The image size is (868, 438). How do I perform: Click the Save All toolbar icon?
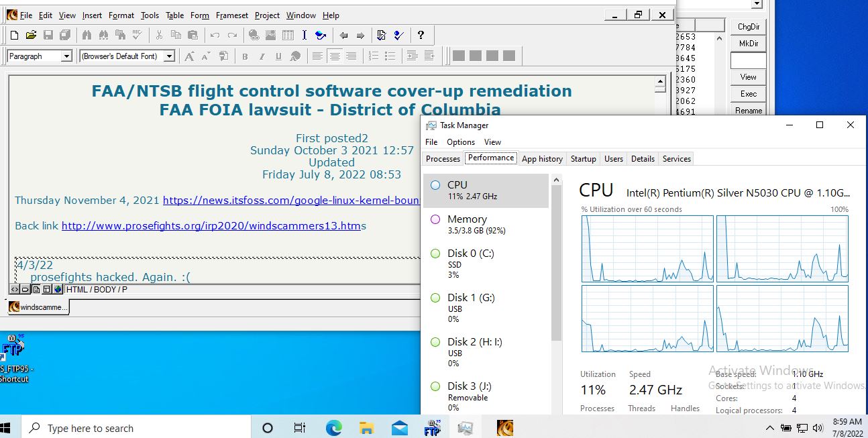(x=64, y=36)
